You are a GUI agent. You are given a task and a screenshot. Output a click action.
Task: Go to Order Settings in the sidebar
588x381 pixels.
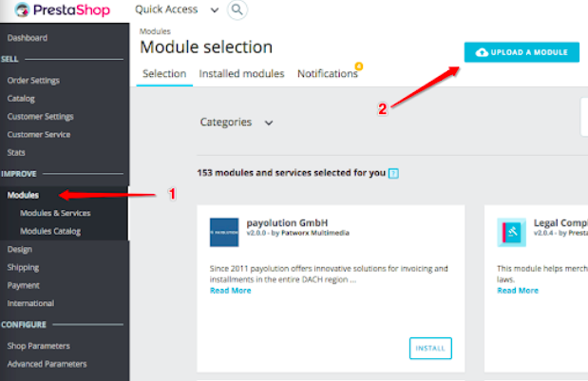pyautogui.click(x=33, y=80)
